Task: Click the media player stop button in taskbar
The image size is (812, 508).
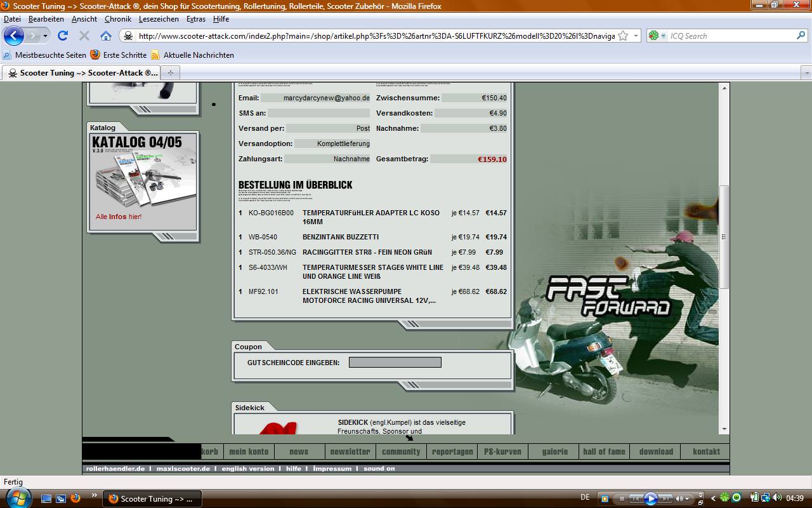Action: click(623, 498)
